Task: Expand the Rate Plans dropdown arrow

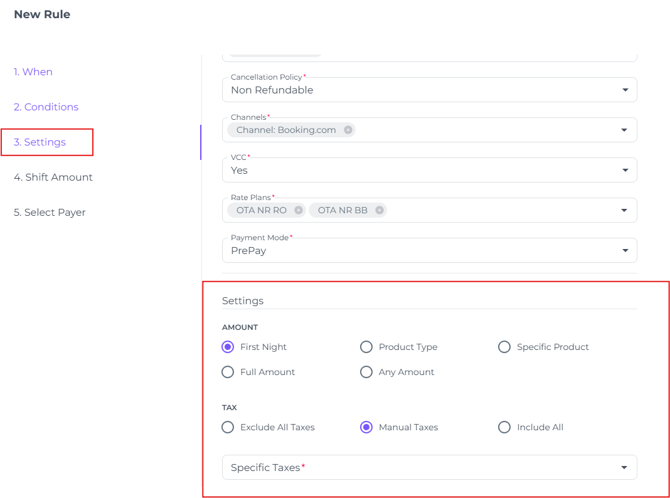Action: click(625, 210)
